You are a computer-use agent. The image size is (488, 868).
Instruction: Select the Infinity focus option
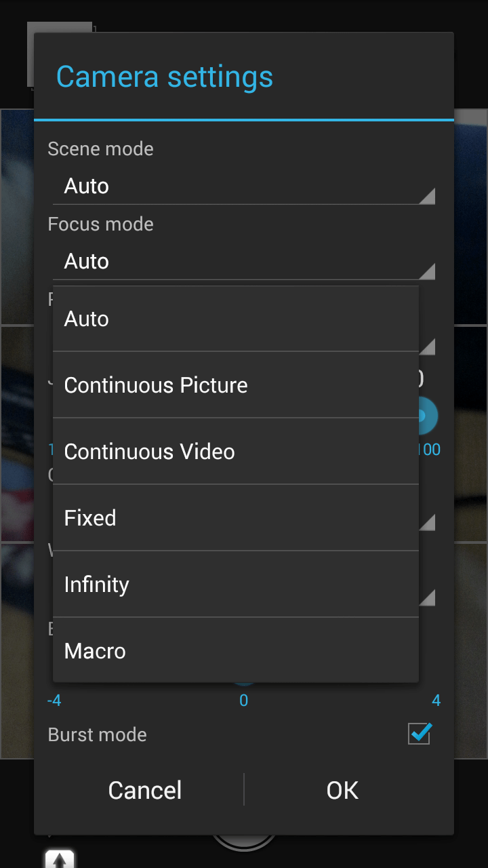(236, 585)
